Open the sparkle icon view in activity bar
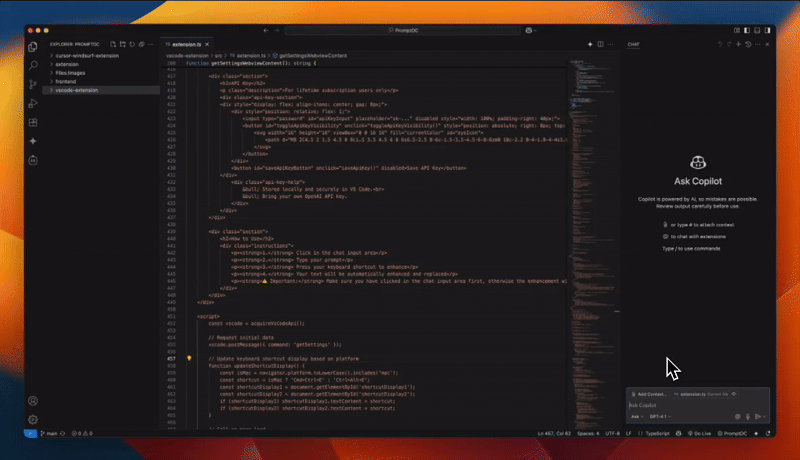Image resolution: width=800 pixels, height=460 pixels. (33, 141)
